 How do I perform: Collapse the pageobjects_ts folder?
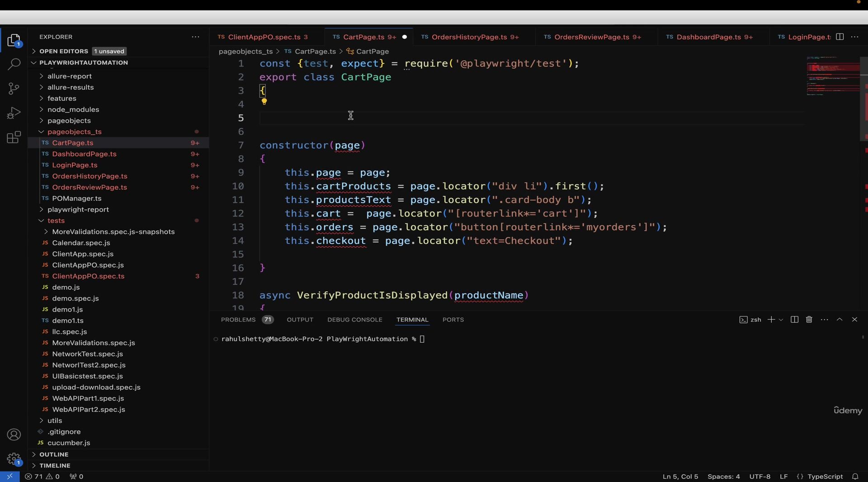[75, 132]
